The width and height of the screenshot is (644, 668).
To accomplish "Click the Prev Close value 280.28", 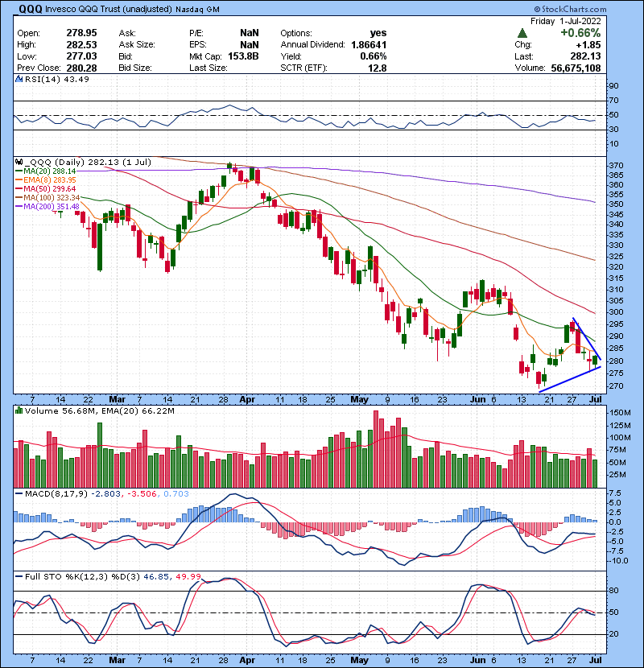I will (81, 68).
